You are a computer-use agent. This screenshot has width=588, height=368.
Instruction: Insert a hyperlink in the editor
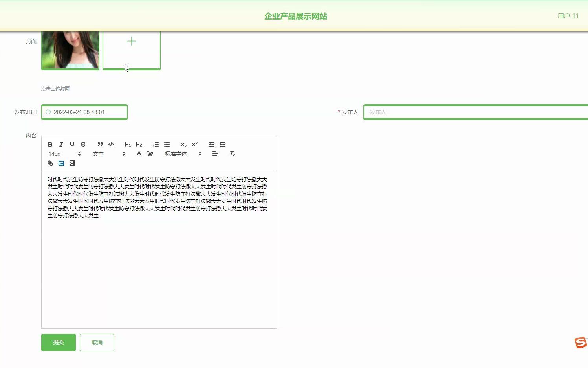(x=50, y=163)
